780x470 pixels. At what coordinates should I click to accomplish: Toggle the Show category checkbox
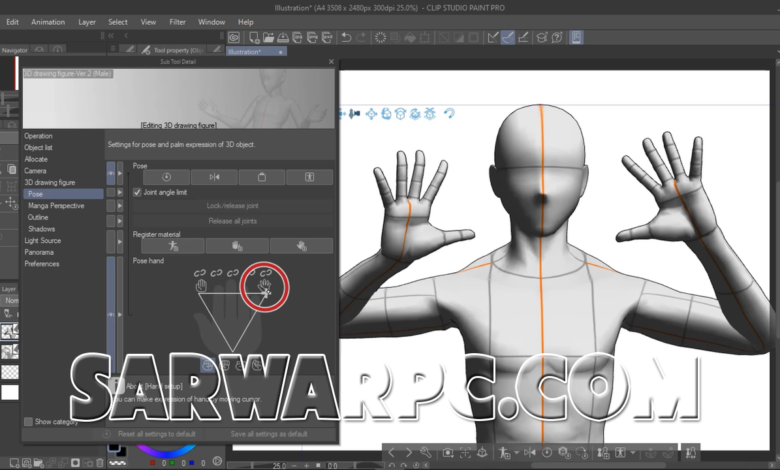[28, 421]
